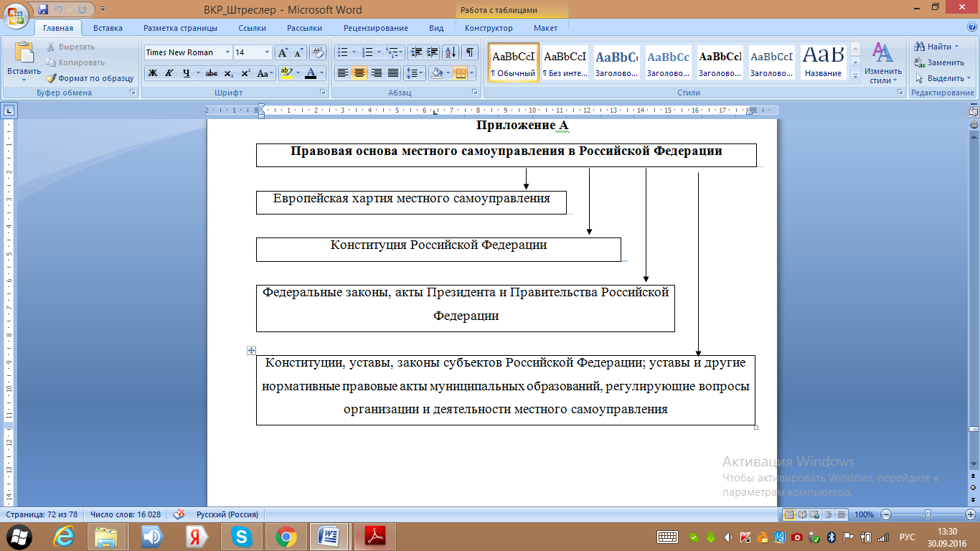Open numbering list dropdown arrow
Viewport: 980px width, 551px height.
point(379,52)
